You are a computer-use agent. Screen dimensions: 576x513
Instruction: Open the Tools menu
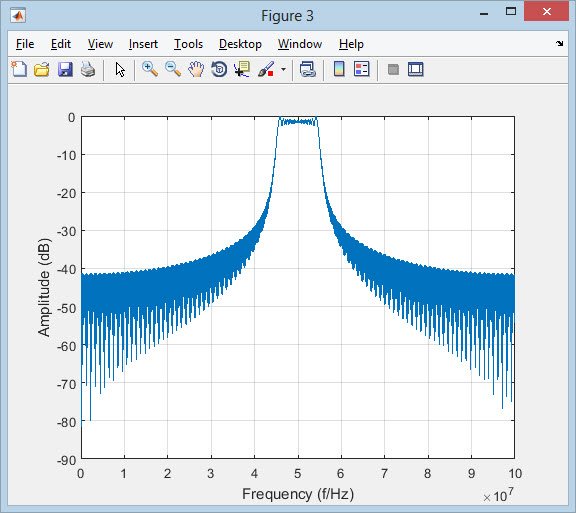[x=188, y=44]
